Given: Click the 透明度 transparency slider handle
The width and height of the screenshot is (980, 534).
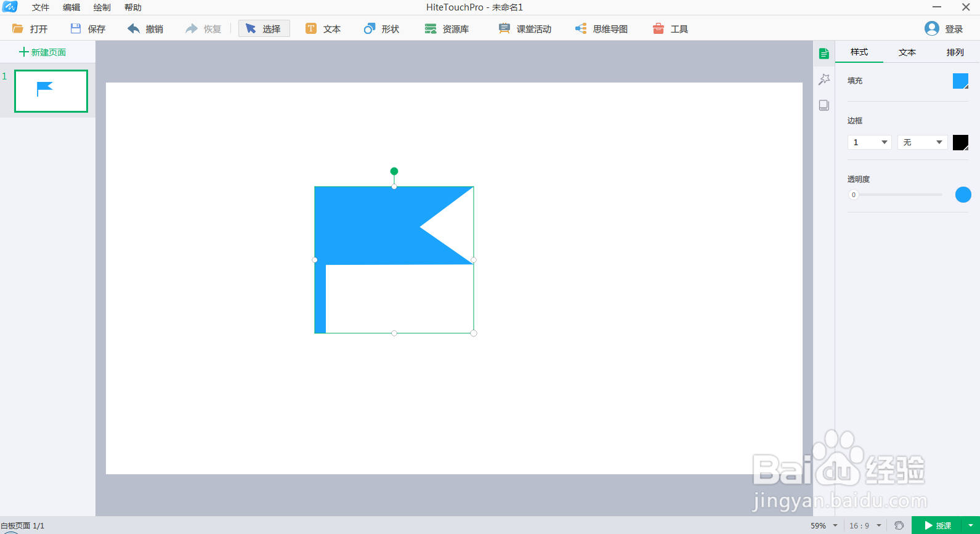Looking at the screenshot, I should click(x=854, y=195).
